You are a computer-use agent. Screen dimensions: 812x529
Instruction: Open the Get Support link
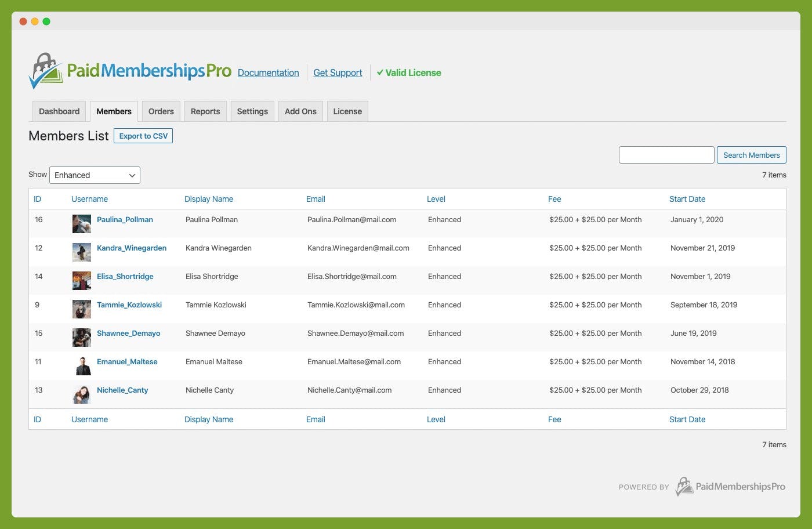pos(338,73)
